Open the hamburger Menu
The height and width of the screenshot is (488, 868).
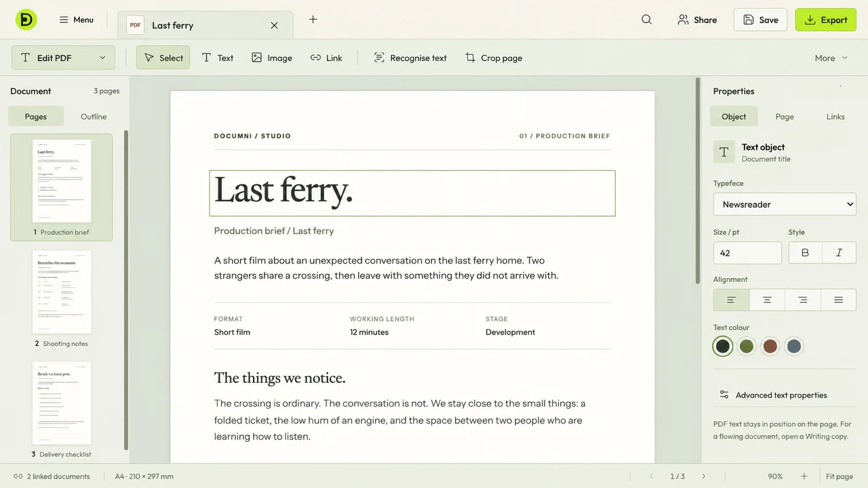click(x=76, y=20)
